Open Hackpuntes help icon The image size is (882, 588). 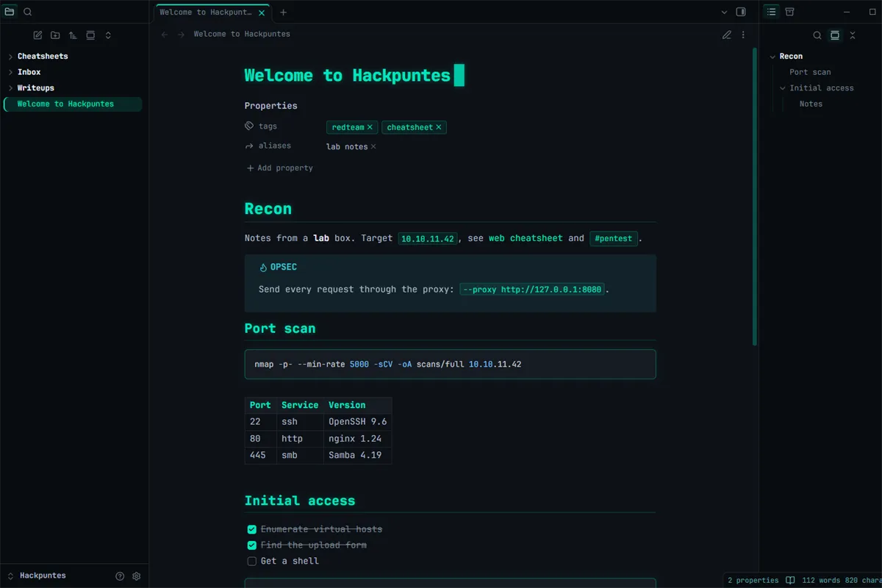[x=120, y=576]
